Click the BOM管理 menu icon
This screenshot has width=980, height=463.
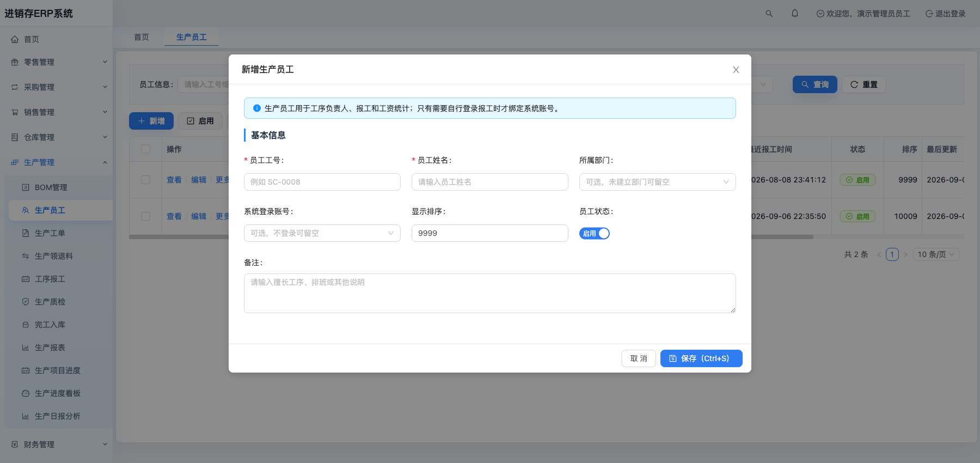tap(26, 187)
